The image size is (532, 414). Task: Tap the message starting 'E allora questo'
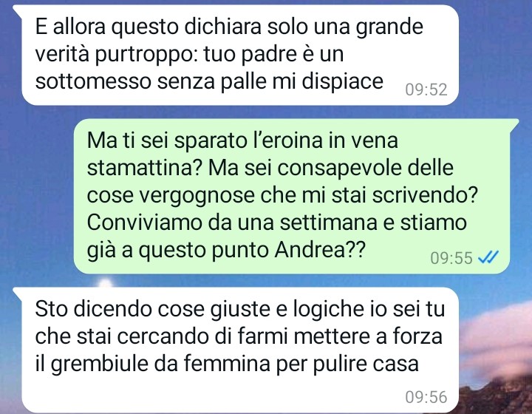point(240,55)
